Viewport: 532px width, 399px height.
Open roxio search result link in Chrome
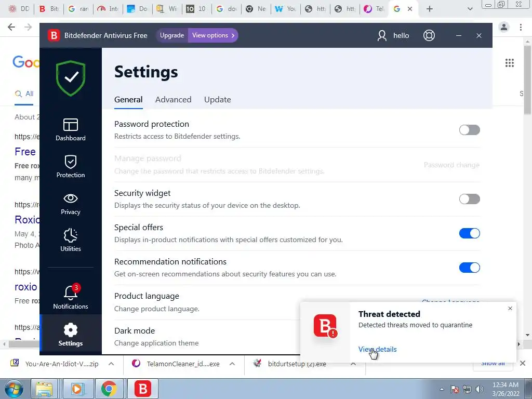(x=26, y=287)
